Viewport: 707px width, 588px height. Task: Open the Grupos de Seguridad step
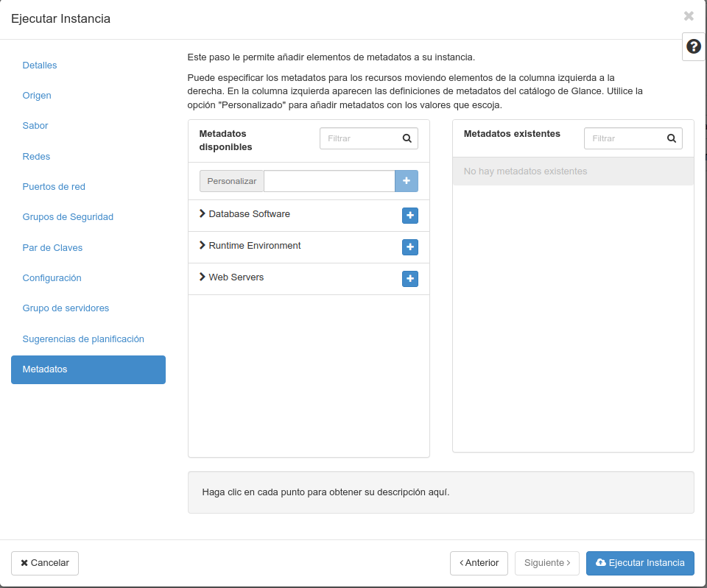[68, 217]
